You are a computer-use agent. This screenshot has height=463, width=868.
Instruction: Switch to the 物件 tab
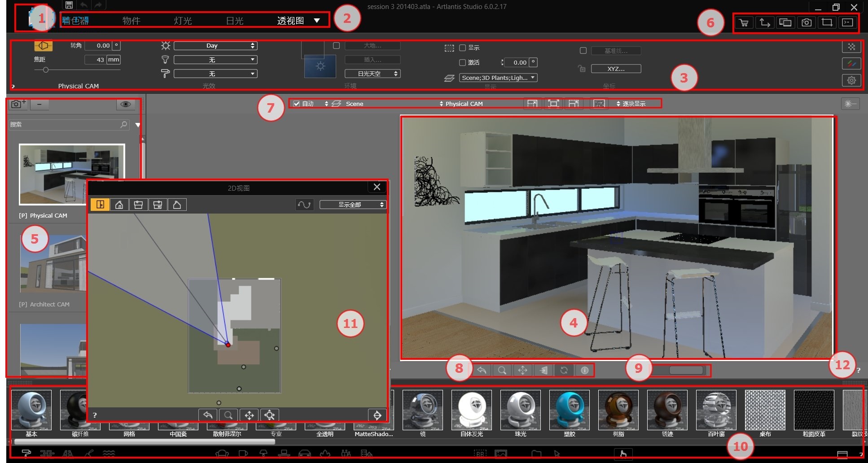[131, 21]
